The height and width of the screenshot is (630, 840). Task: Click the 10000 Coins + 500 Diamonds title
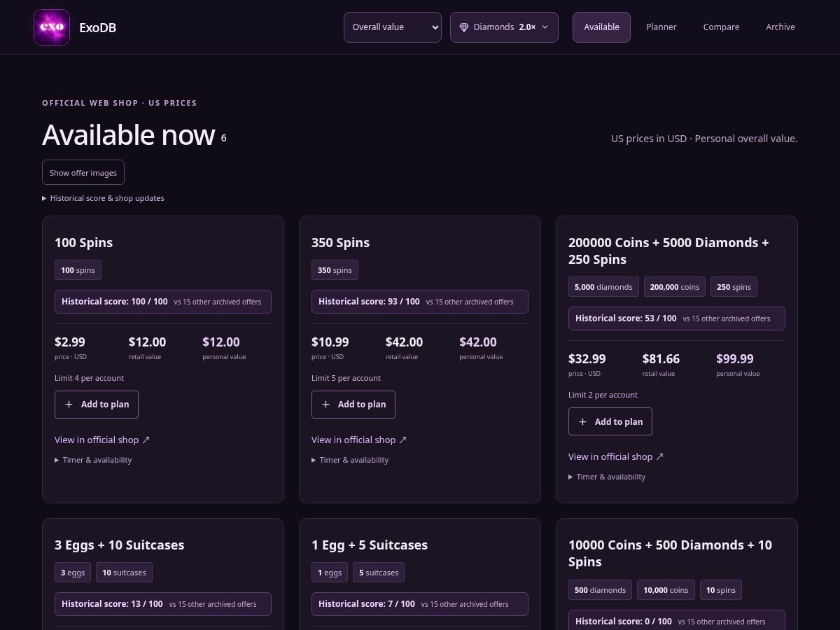tap(670, 554)
